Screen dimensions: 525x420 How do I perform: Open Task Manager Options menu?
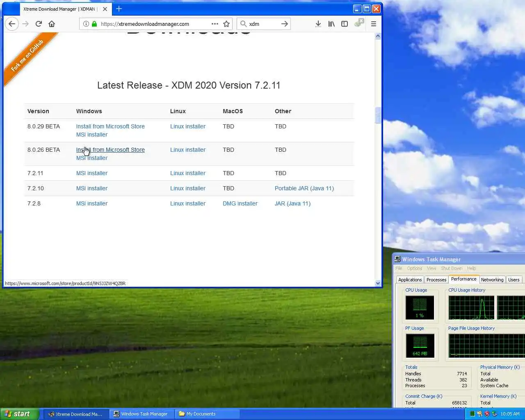415,268
